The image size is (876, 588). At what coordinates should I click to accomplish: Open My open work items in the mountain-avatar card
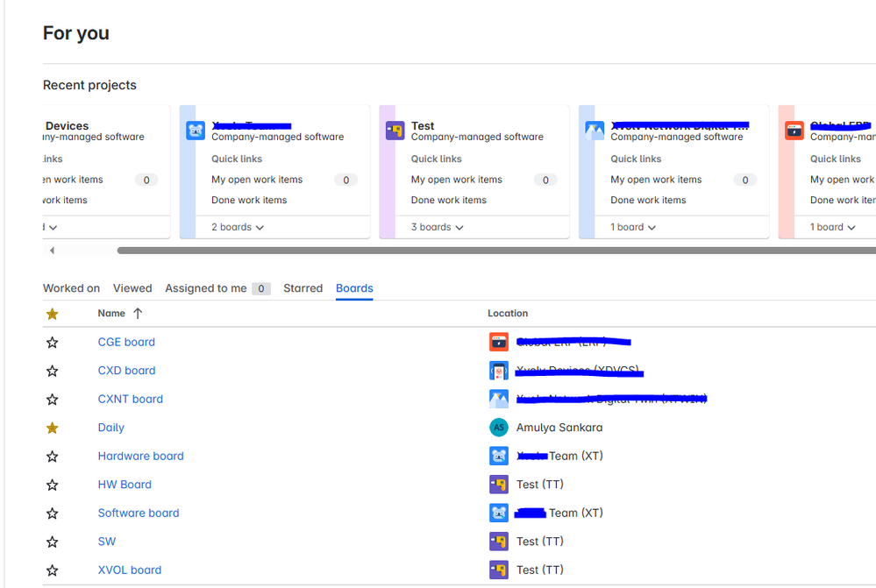click(x=656, y=180)
